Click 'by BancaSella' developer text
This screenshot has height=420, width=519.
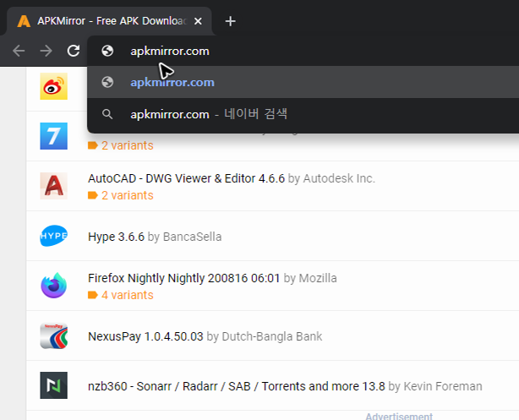(x=185, y=237)
